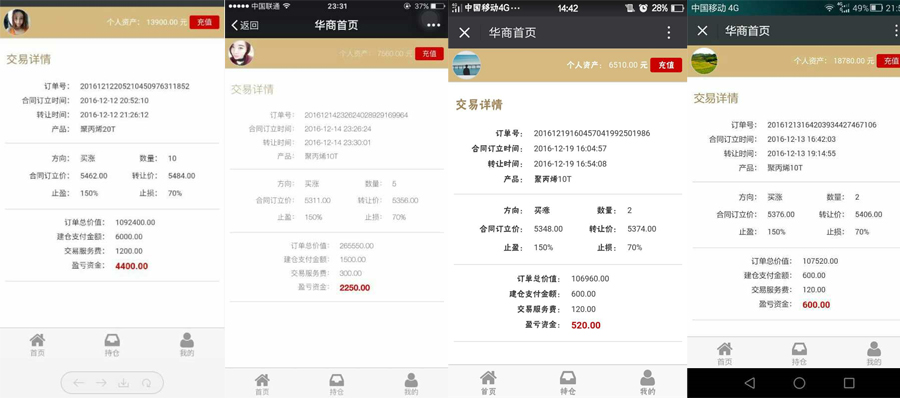Tap the Android circle home navigation button
This screenshot has height=398, width=900.
coord(799,383)
